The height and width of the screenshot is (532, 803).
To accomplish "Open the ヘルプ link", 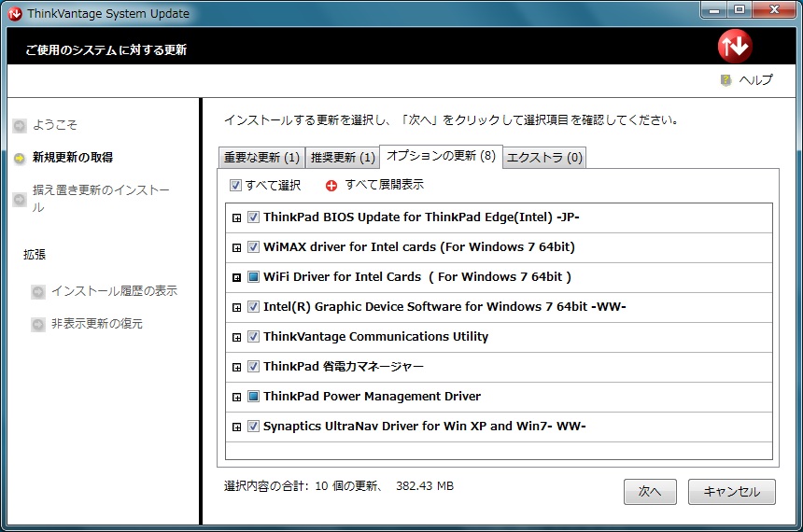I will click(756, 80).
